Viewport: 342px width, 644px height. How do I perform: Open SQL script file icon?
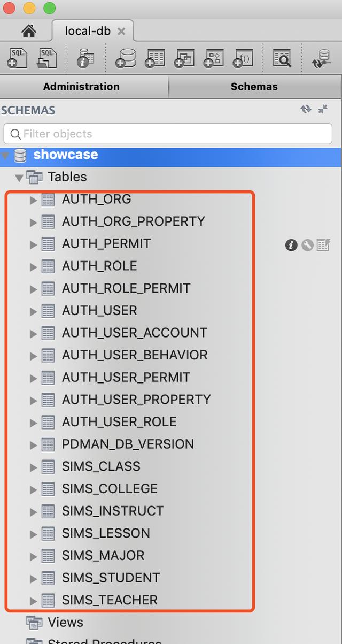point(47,58)
